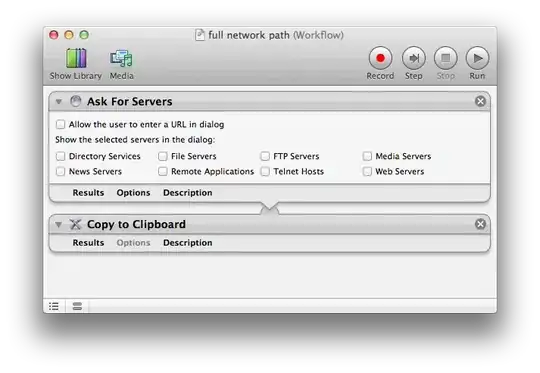Image resolution: width=540 pixels, height=373 pixels.
Task: Show the workflow log list view
Action: tap(54, 306)
